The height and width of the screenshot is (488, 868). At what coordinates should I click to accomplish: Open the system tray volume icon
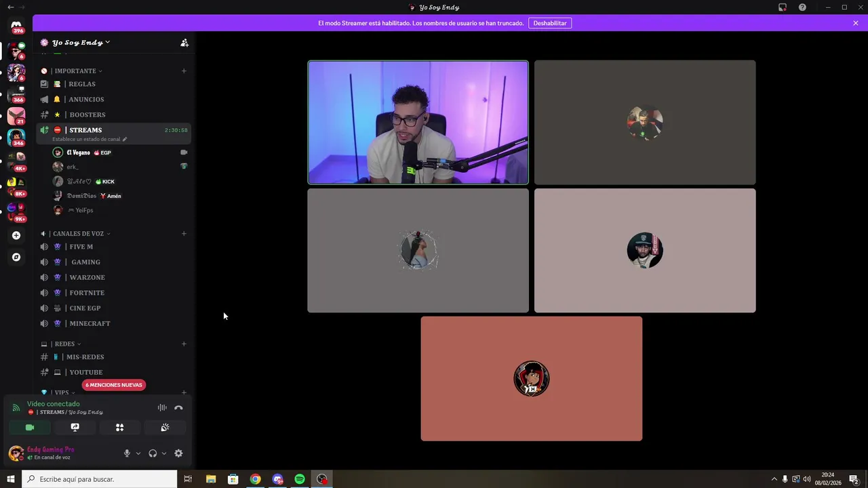pos(806,479)
